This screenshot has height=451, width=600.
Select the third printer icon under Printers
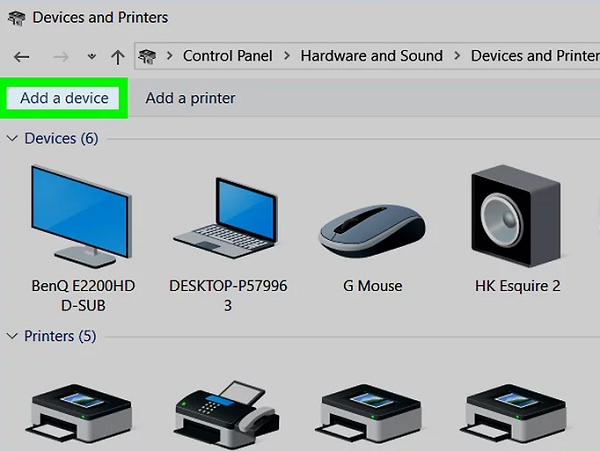click(x=368, y=414)
